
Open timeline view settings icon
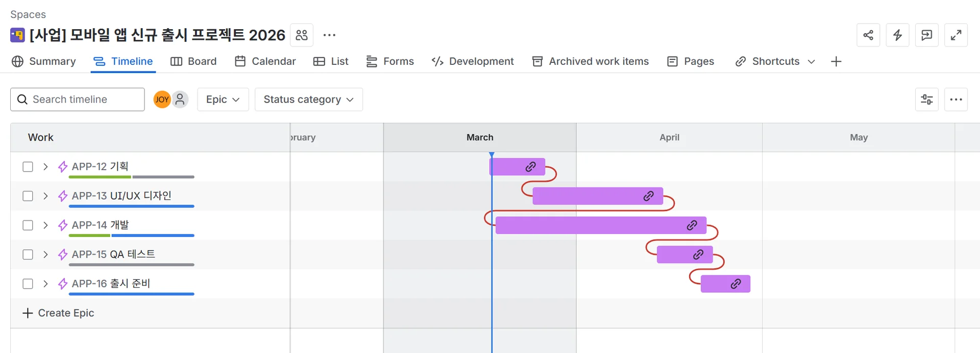tap(926, 100)
